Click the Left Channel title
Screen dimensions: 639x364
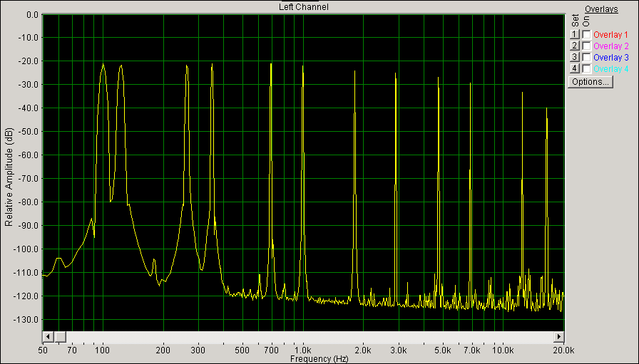(304, 7)
